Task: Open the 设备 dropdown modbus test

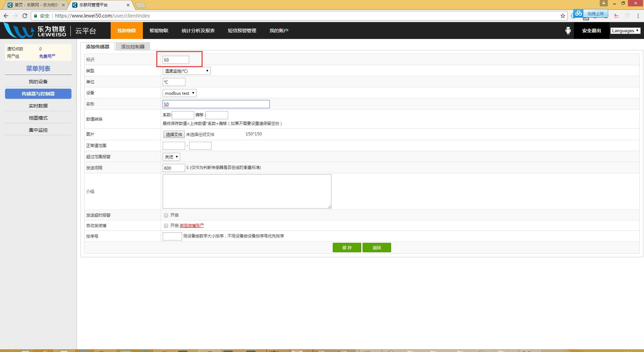Action: pos(179,93)
